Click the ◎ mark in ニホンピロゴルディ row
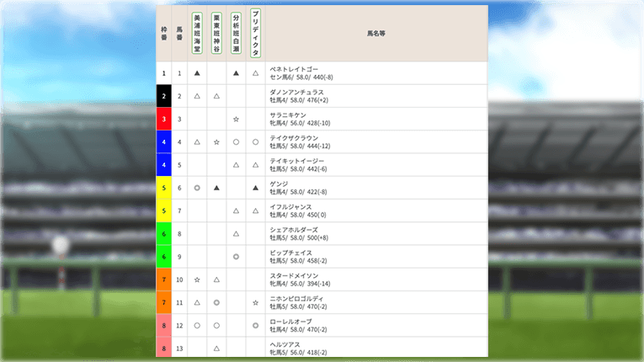Image resolution: width=644 pixels, height=362 pixels. click(216, 302)
